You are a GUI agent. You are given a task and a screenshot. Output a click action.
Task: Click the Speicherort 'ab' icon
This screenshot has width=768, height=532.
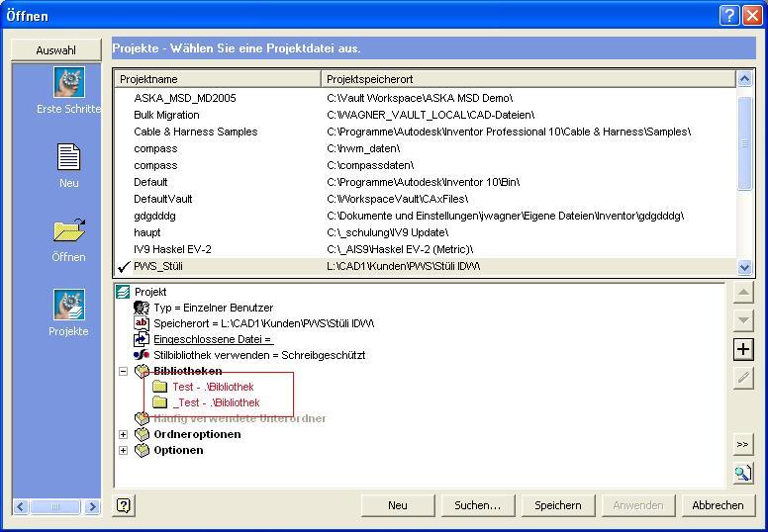pyautogui.click(x=142, y=323)
